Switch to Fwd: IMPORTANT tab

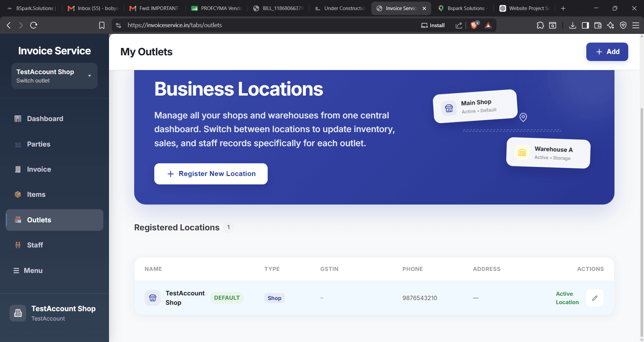tap(155, 8)
